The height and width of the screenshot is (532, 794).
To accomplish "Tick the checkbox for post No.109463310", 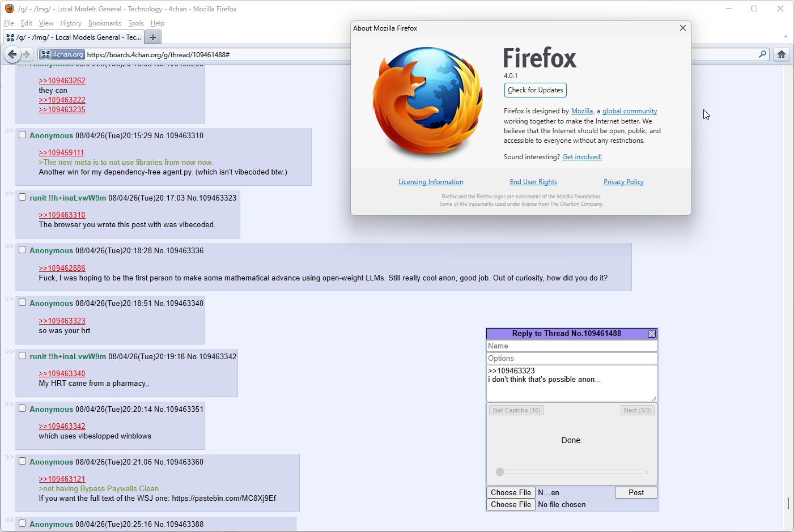I will (x=23, y=135).
